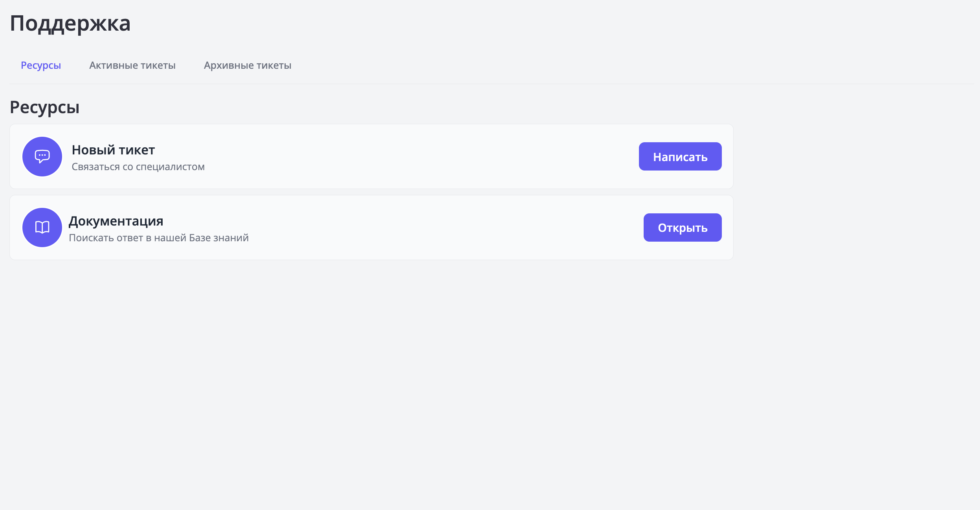Click the text Поискать ответ в нашей Базе знаний

pyautogui.click(x=159, y=237)
